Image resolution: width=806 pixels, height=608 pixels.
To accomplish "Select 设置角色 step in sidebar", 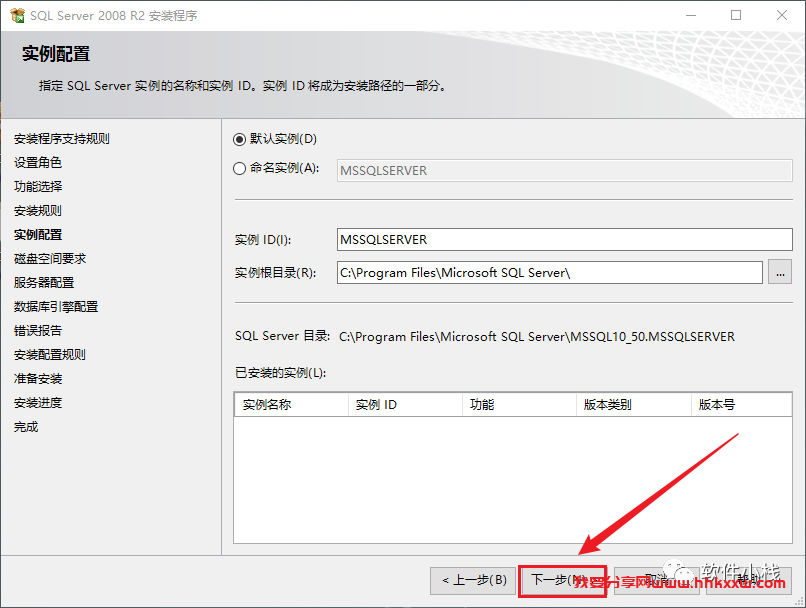I will click(38, 163).
